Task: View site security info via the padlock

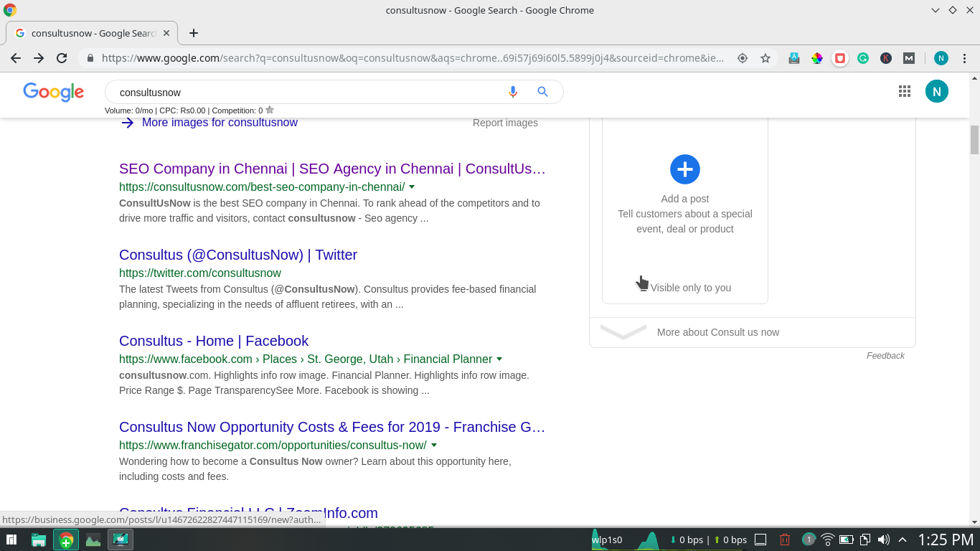Action: click(x=90, y=58)
